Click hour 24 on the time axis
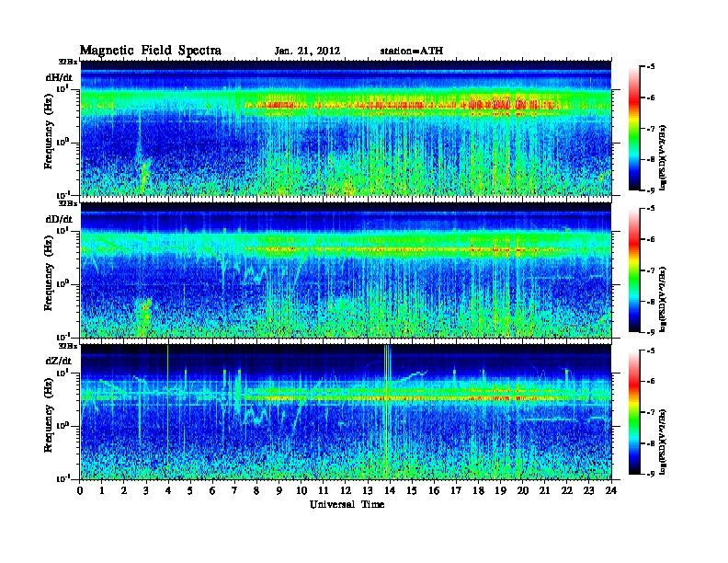The height and width of the screenshot is (563, 728). point(611,491)
